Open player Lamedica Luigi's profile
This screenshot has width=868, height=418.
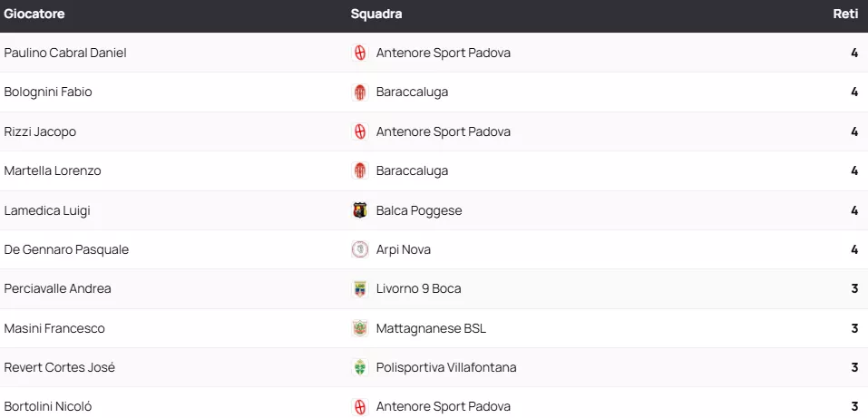click(x=47, y=210)
